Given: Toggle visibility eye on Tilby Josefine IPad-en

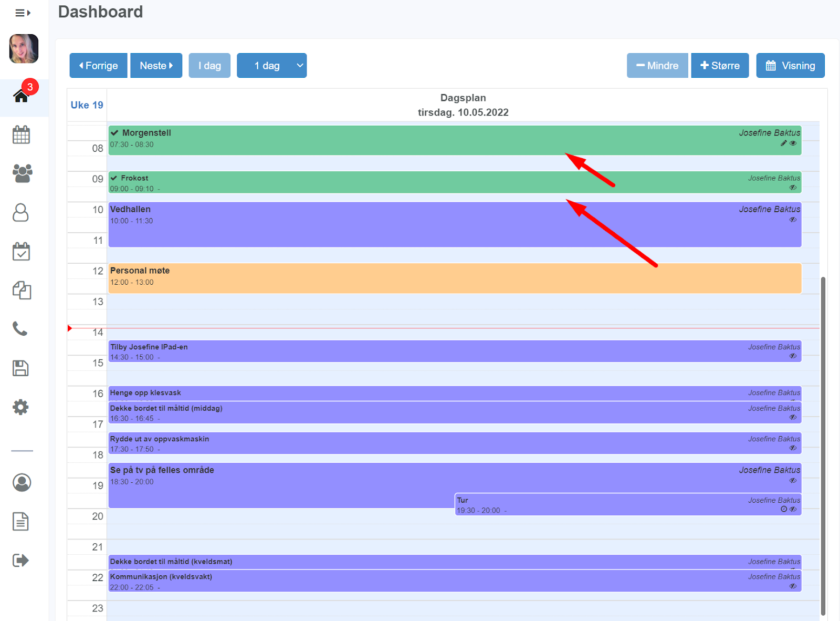Looking at the screenshot, I should 793,356.
